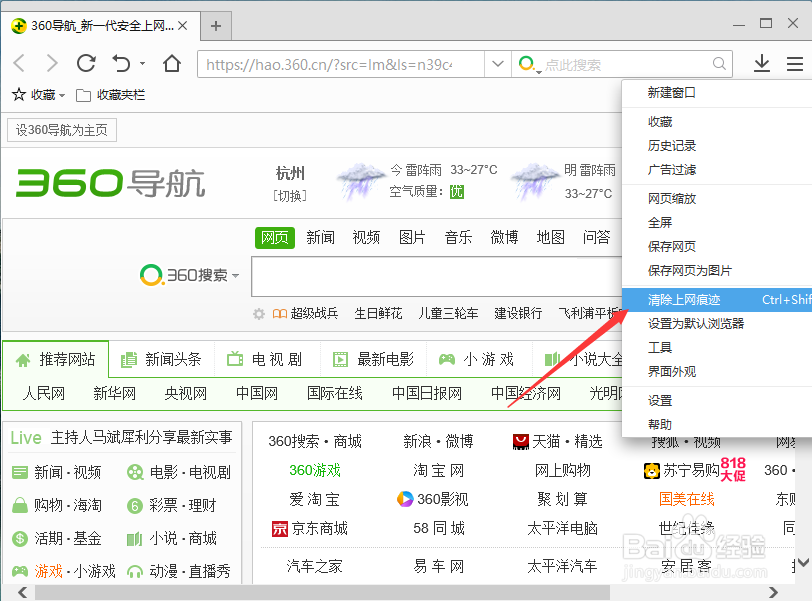
Task: Click the film reel icon beside 电影·电视剧
Action: pyautogui.click(x=135, y=472)
